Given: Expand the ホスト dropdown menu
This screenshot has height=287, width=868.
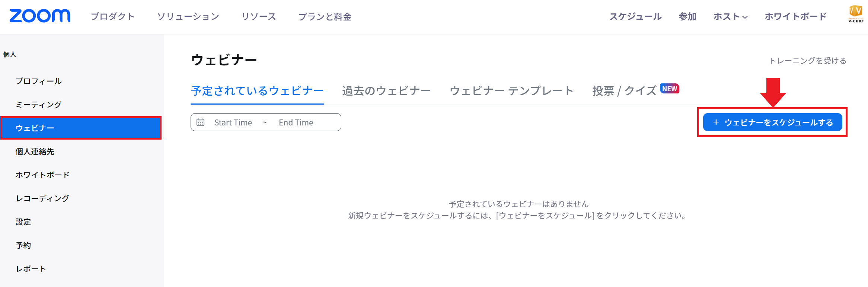Looking at the screenshot, I should coord(730,17).
